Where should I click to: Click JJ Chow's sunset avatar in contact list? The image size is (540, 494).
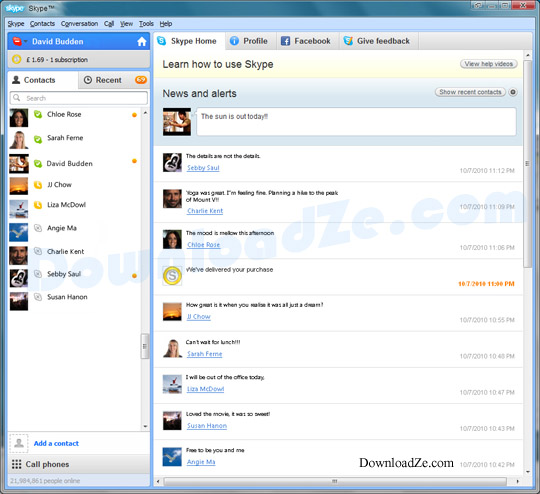[x=19, y=186]
